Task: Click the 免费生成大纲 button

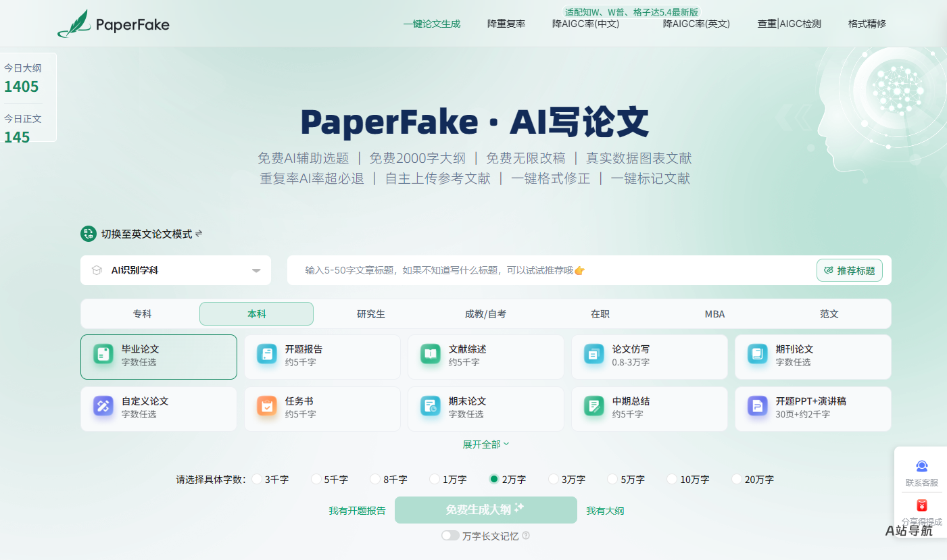Action: click(486, 510)
